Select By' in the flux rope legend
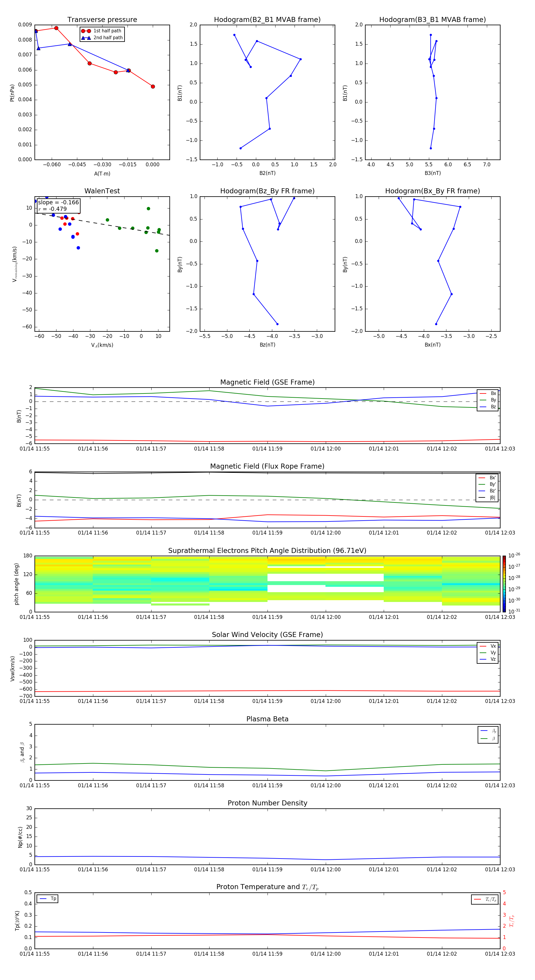This screenshot has width=535, height=980. (487, 484)
